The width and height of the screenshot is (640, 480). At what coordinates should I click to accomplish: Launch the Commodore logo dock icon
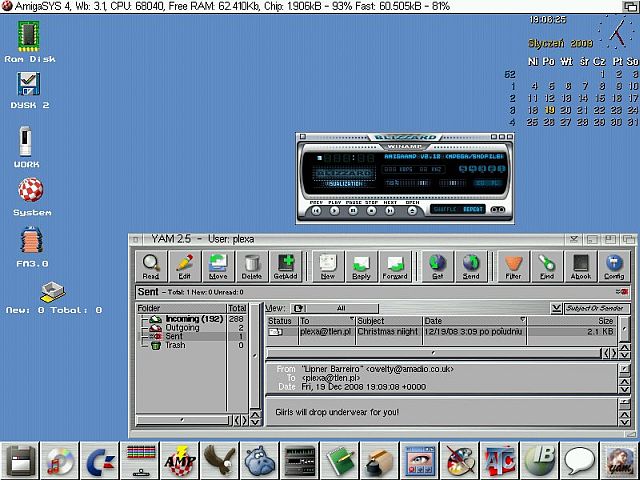(x=100, y=462)
